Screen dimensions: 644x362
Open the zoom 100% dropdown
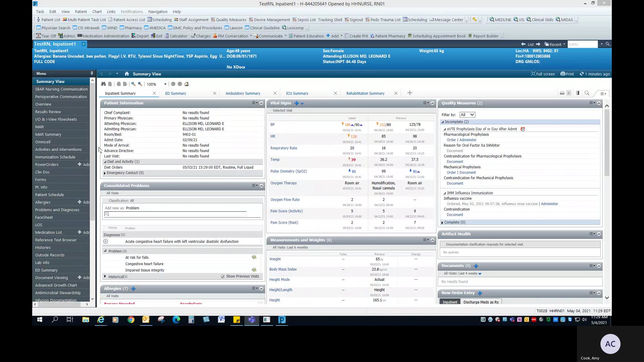tap(165, 84)
